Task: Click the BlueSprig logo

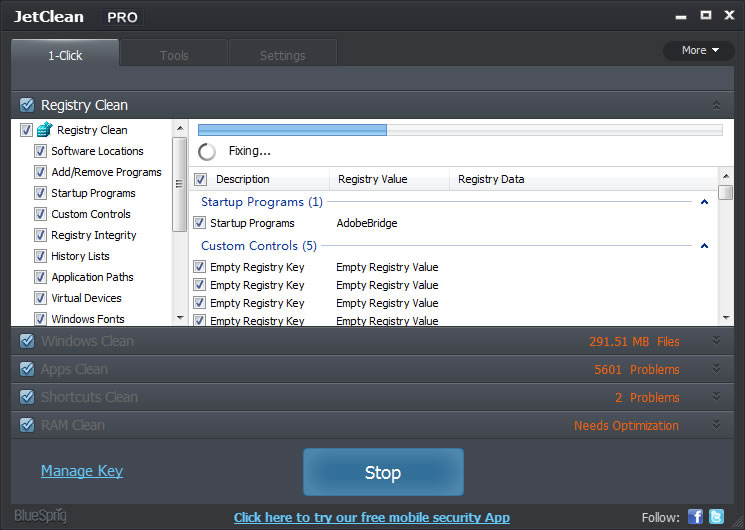Action: click(x=40, y=516)
